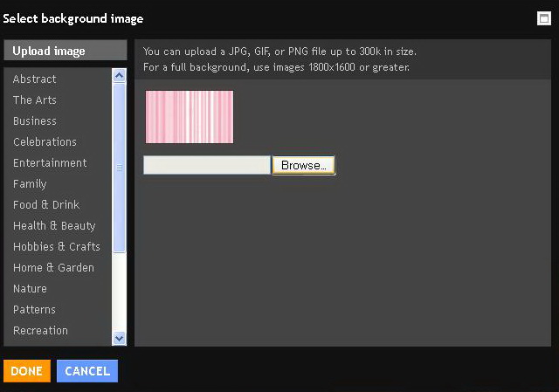
Task: Open Food & Drink category
Action: tap(46, 204)
